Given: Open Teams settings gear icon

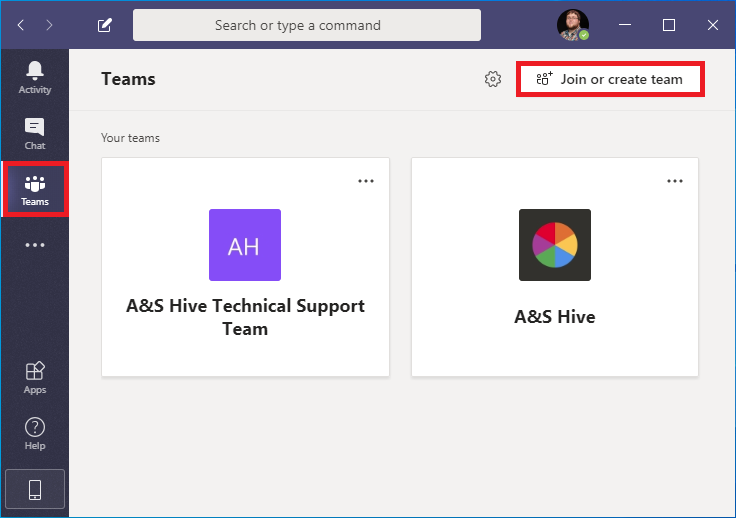Looking at the screenshot, I should point(492,79).
